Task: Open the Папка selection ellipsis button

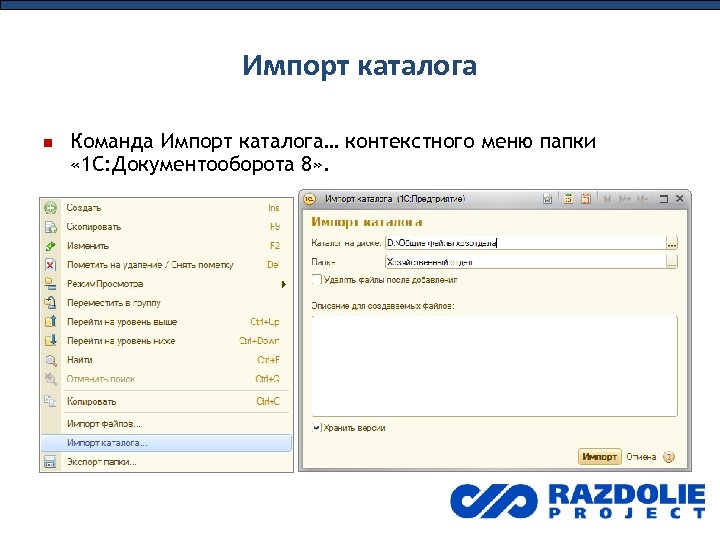Action: pos(672,262)
